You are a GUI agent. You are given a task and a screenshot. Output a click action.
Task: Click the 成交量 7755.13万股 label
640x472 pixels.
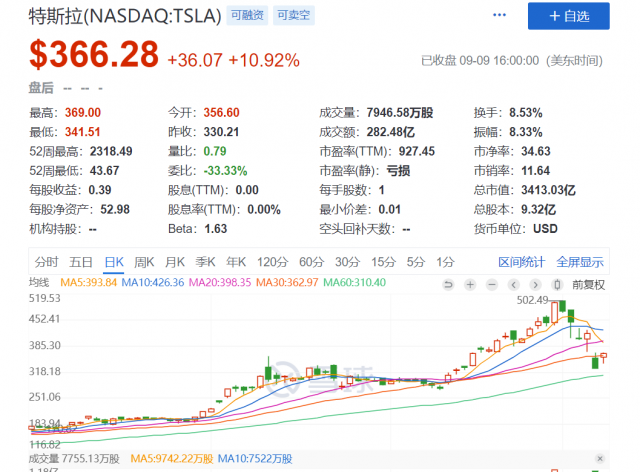click(74, 459)
